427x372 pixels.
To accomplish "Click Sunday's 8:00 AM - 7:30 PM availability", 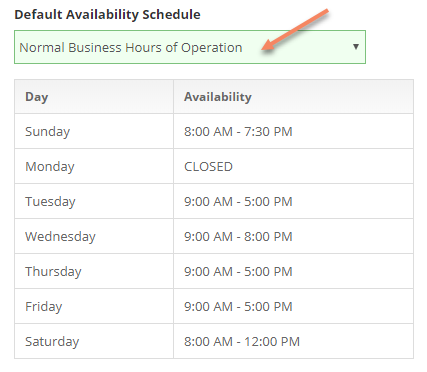I will tap(238, 131).
